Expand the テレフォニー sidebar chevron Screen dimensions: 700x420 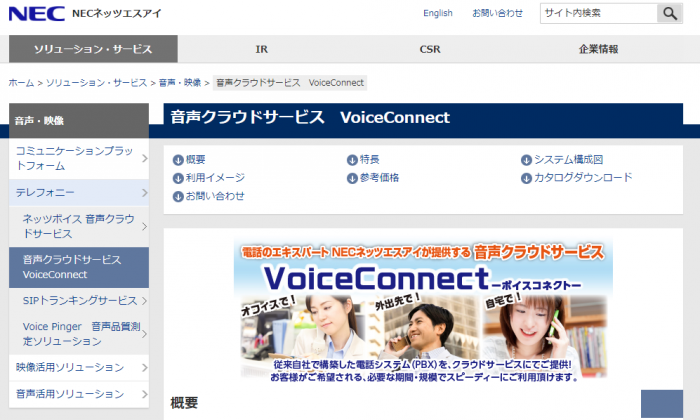click(144, 191)
